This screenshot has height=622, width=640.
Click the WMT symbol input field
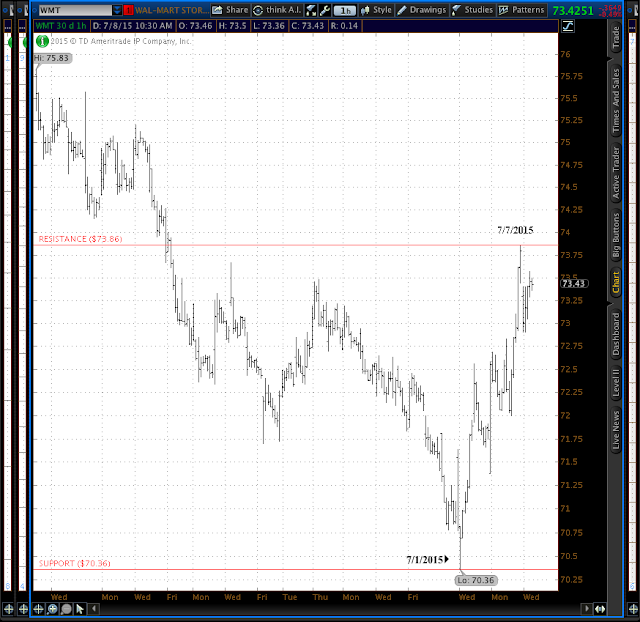tap(76, 10)
